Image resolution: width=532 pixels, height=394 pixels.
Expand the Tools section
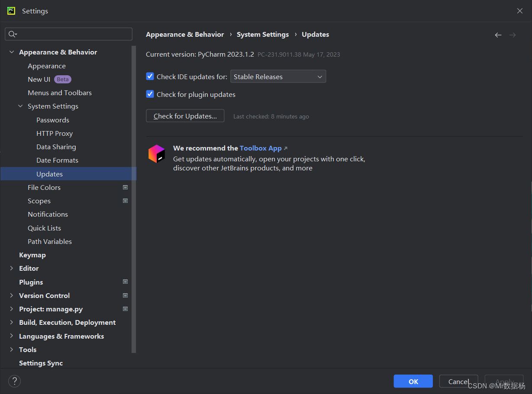click(11, 350)
